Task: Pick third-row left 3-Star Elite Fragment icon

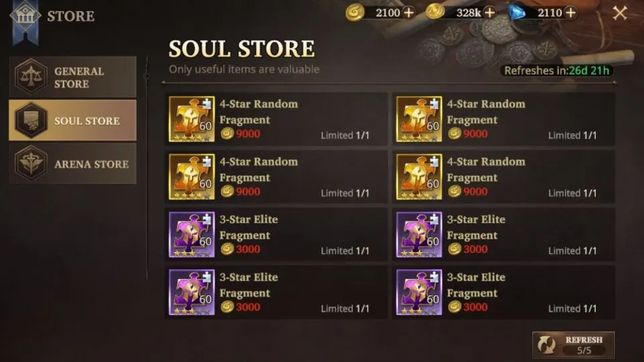Action: tap(192, 235)
